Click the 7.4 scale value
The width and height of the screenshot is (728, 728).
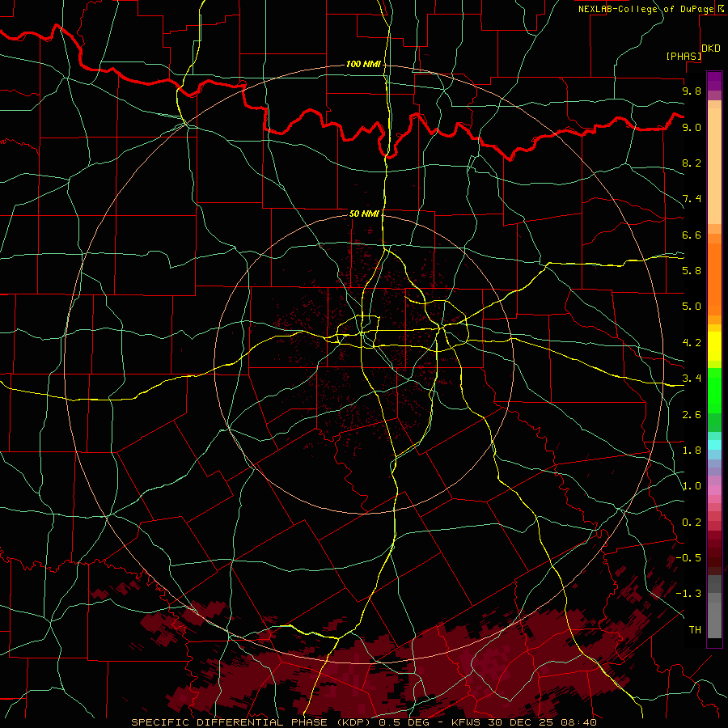(x=692, y=199)
